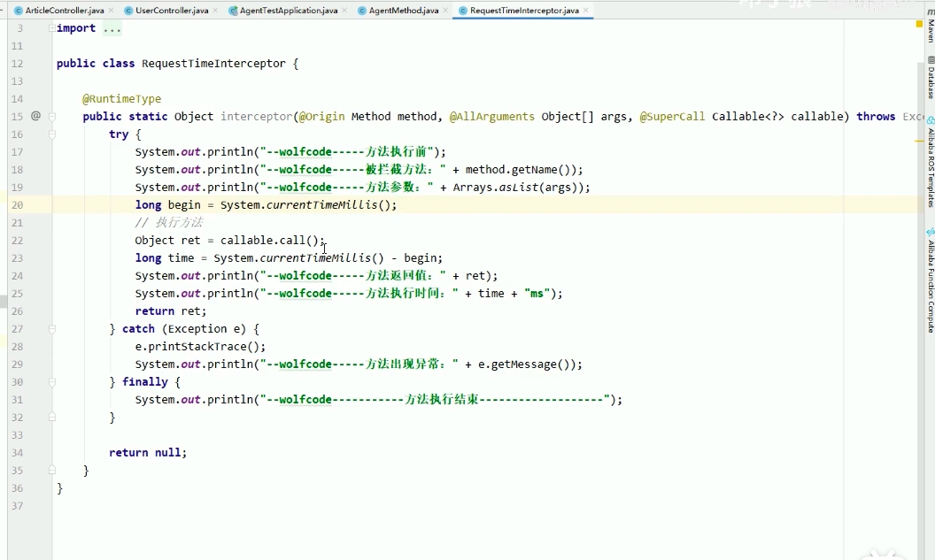Image resolution: width=935 pixels, height=560 pixels.
Task: Close the UserController.java tab
Action: pos(217,11)
